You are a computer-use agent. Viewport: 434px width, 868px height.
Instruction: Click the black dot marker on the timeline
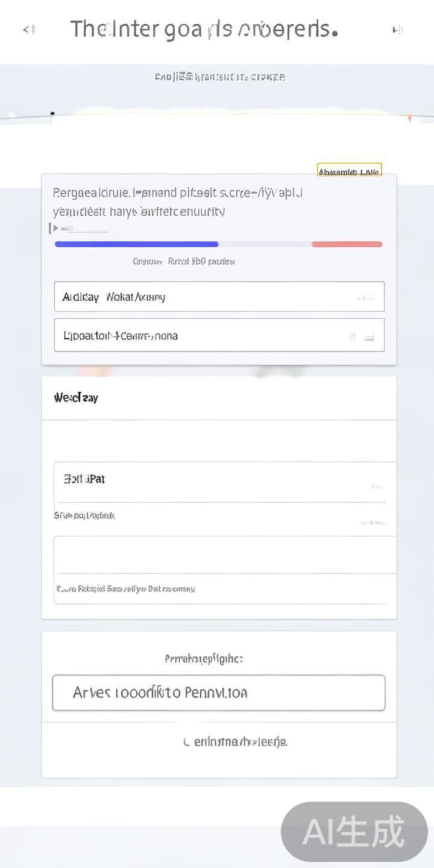pyautogui.click(x=52, y=113)
